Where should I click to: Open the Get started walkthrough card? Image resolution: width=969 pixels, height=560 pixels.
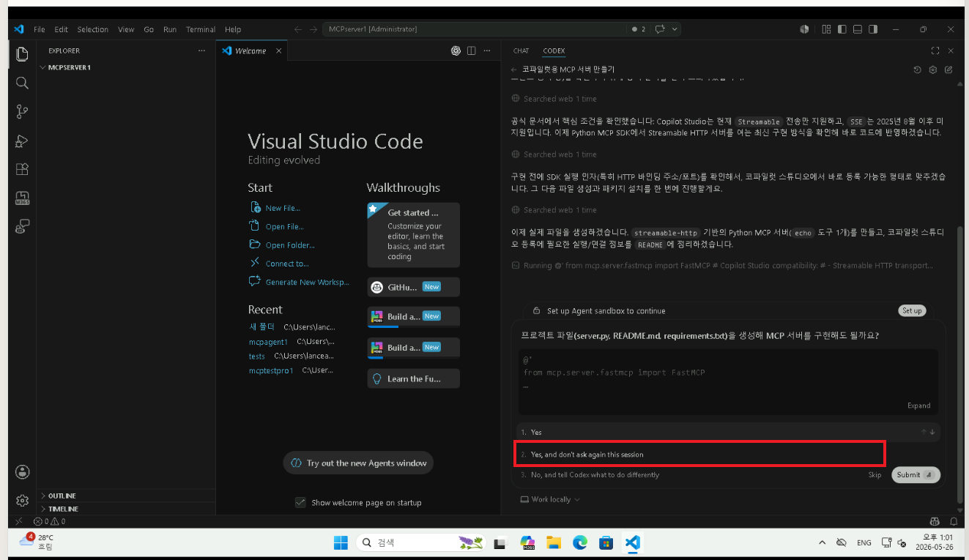click(413, 235)
